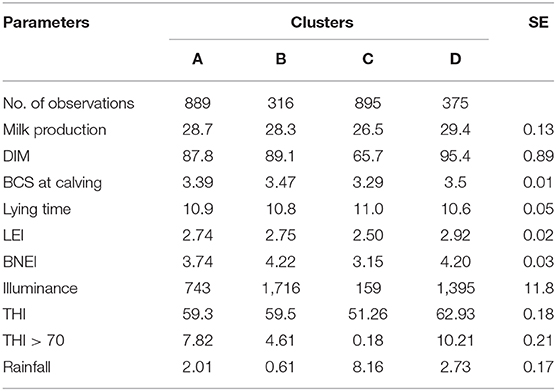556x391 pixels.
Task: Click Illuminance value 1,716 for cluster B
Action: (x=281, y=288)
